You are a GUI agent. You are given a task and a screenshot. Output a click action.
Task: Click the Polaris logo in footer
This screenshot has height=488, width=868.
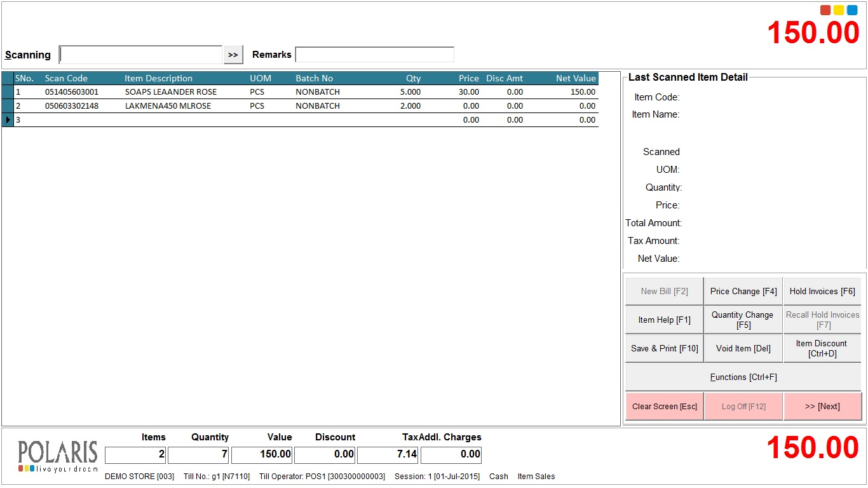coord(58,456)
